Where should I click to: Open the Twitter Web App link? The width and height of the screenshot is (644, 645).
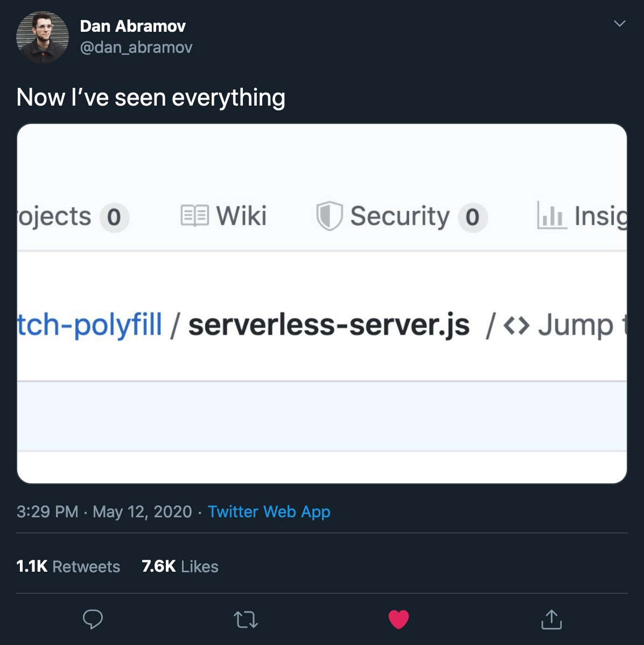tap(269, 511)
